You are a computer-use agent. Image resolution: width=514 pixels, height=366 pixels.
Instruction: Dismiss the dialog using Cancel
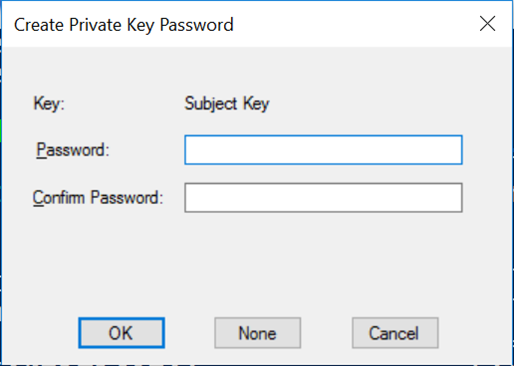point(395,333)
